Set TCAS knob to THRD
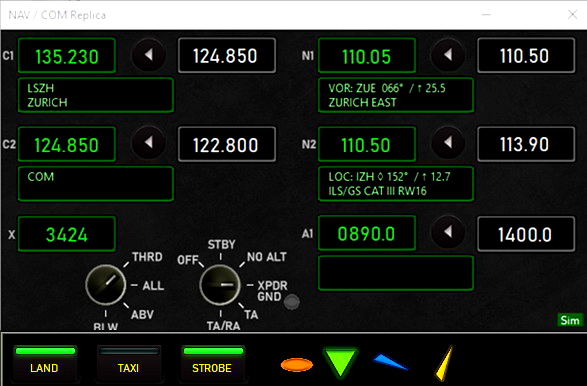The width and height of the screenshot is (587, 386). 147,257
